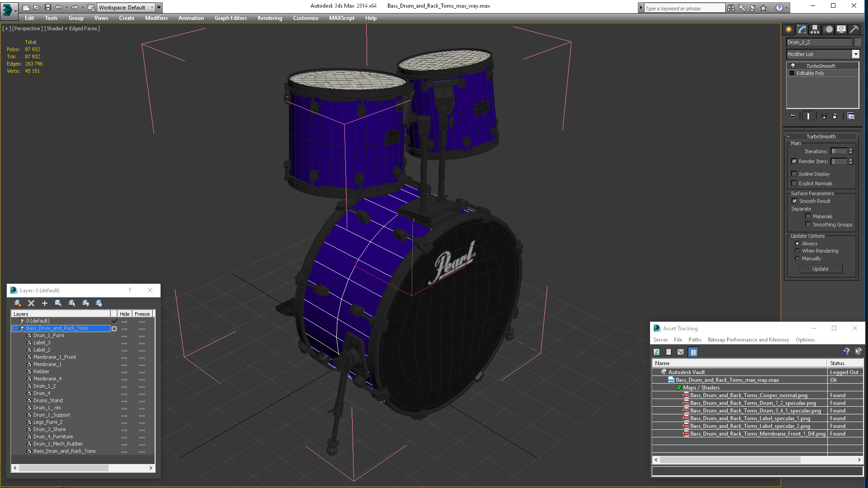The width and height of the screenshot is (868, 488).
Task: Click Refresh icon in Asset Tracking toolbar
Action: click(656, 352)
